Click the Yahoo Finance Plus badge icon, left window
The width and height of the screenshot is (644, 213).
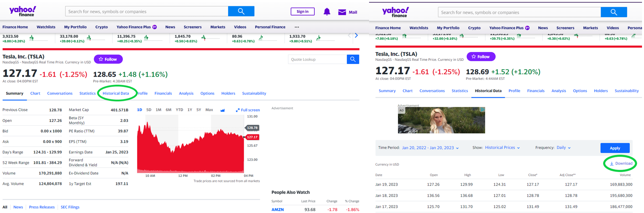pos(155,27)
